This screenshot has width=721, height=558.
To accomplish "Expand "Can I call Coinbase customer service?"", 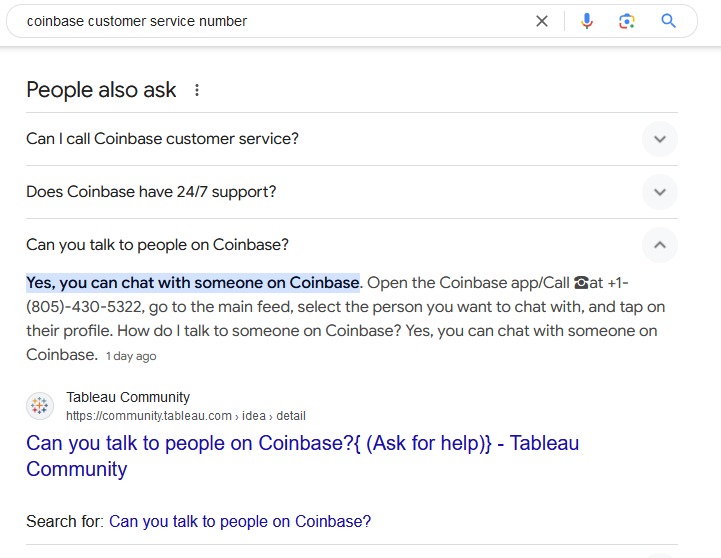I will (x=660, y=139).
